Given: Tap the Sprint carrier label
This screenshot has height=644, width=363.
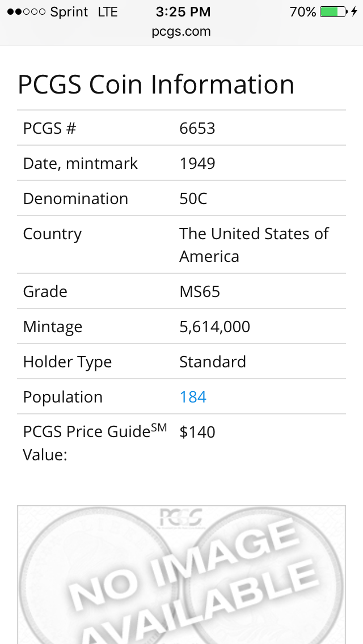Looking at the screenshot, I should click(69, 12).
